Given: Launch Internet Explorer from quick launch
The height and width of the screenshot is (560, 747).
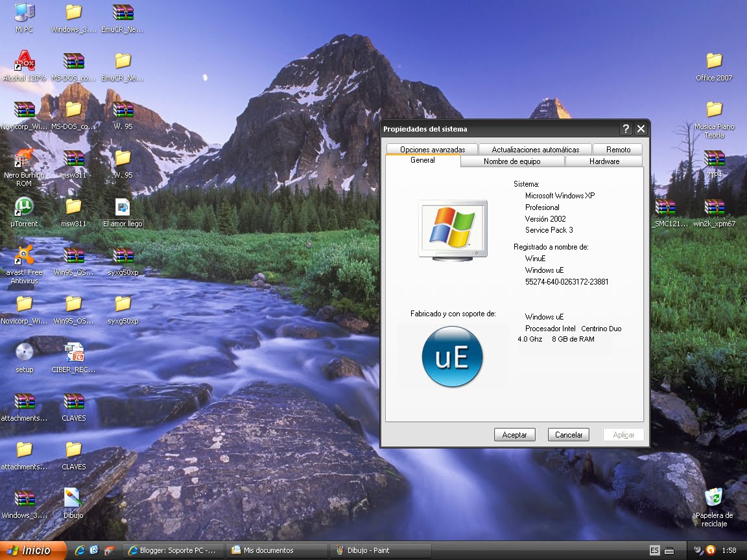Looking at the screenshot, I should 79,550.
